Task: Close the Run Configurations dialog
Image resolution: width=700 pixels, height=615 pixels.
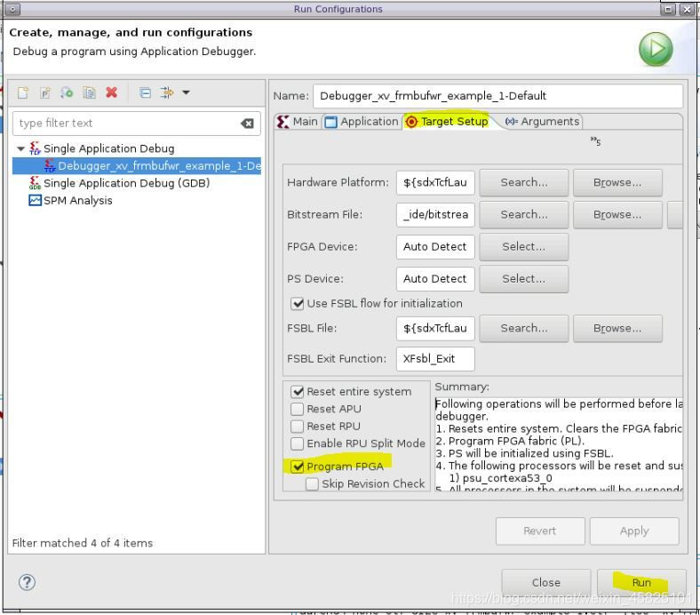Action: (546, 583)
